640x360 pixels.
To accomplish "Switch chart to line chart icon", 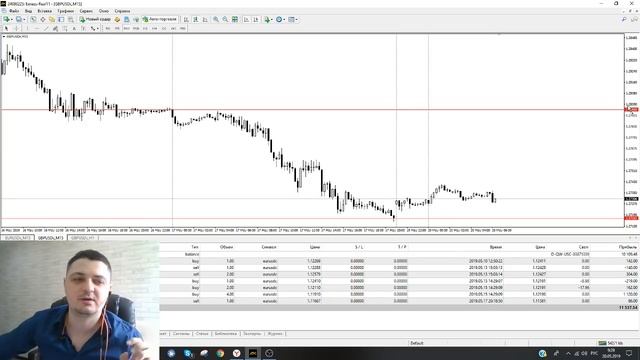I will 205,19.
